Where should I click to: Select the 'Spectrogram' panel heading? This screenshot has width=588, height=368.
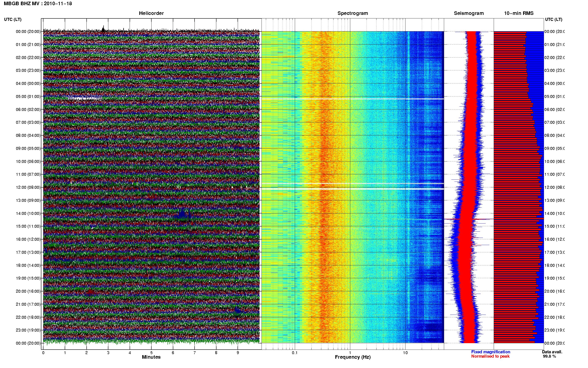pos(353,13)
